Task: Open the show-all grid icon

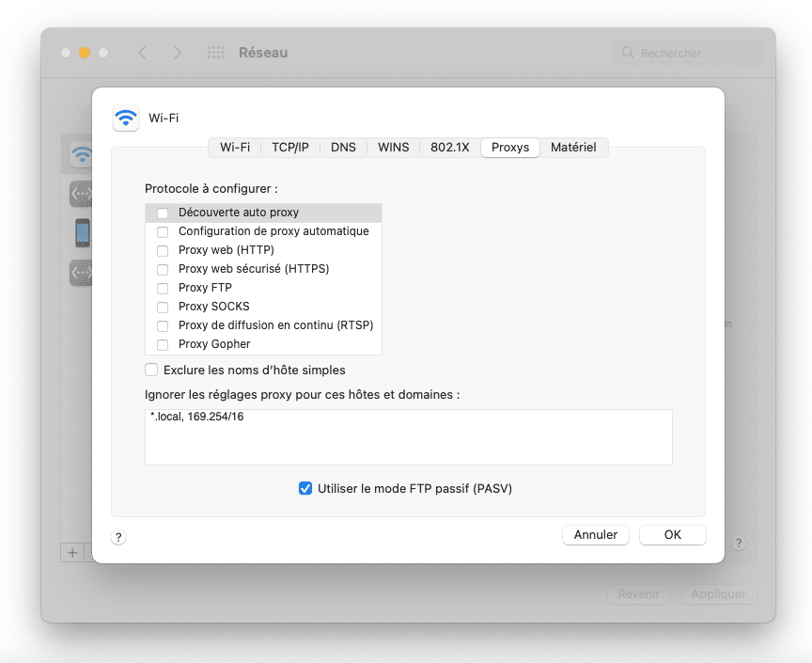Action: 215,54
